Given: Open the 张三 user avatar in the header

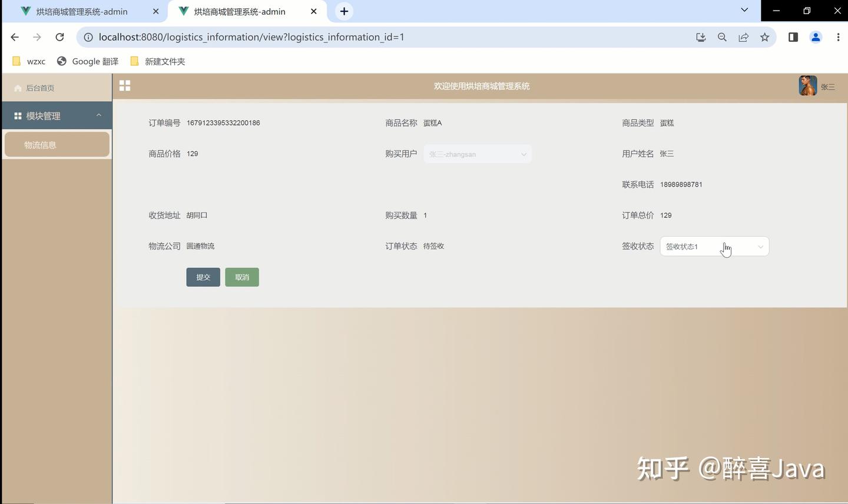Looking at the screenshot, I should (807, 85).
